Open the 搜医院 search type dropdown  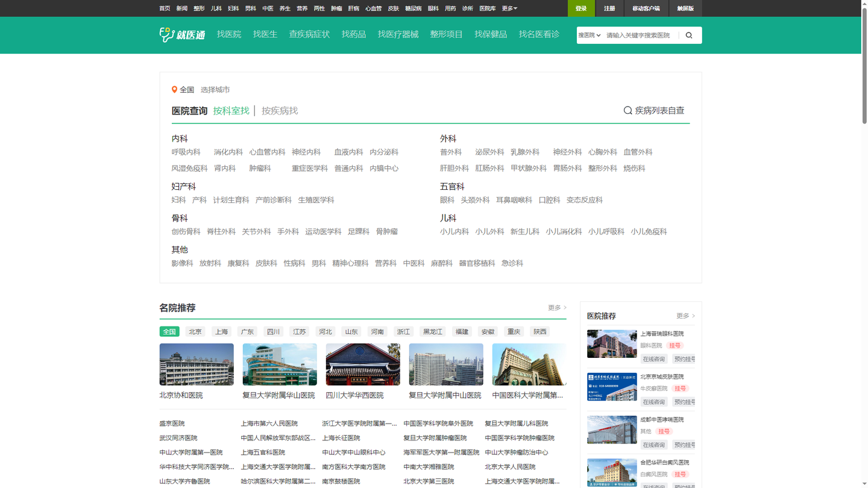click(590, 35)
